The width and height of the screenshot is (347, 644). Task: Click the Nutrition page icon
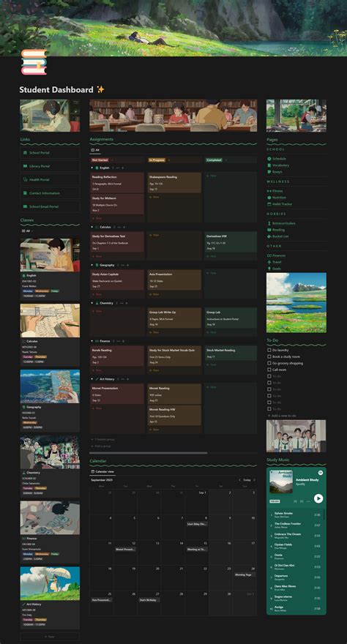(269, 198)
